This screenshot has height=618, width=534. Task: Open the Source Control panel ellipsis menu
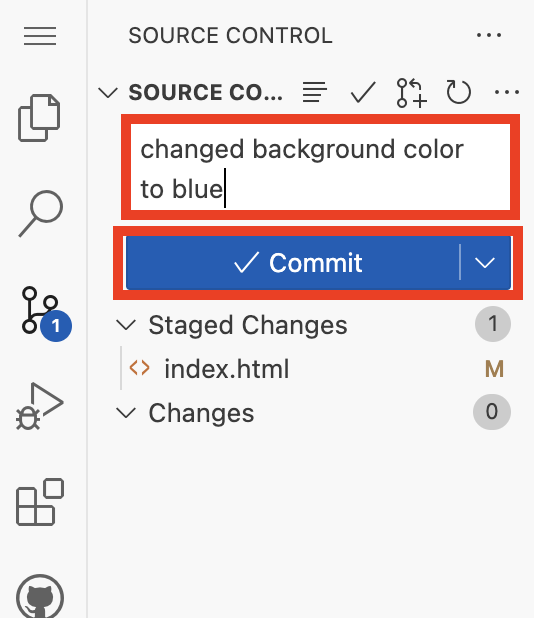click(x=489, y=35)
